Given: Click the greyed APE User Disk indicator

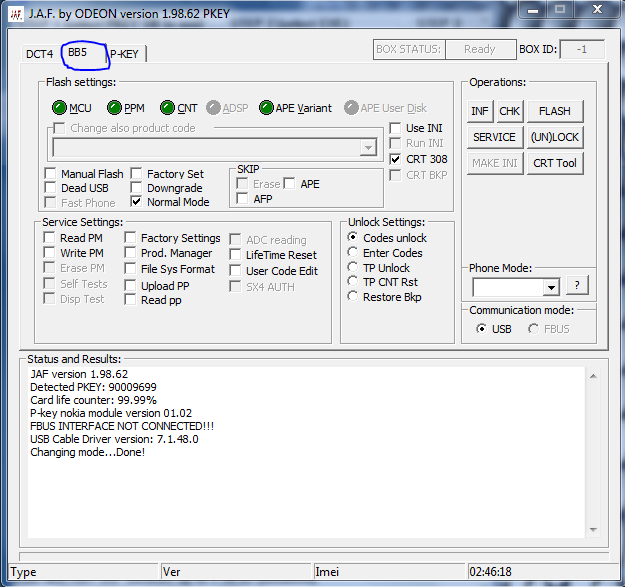Looking at the screenshot, I should point(351,108).
